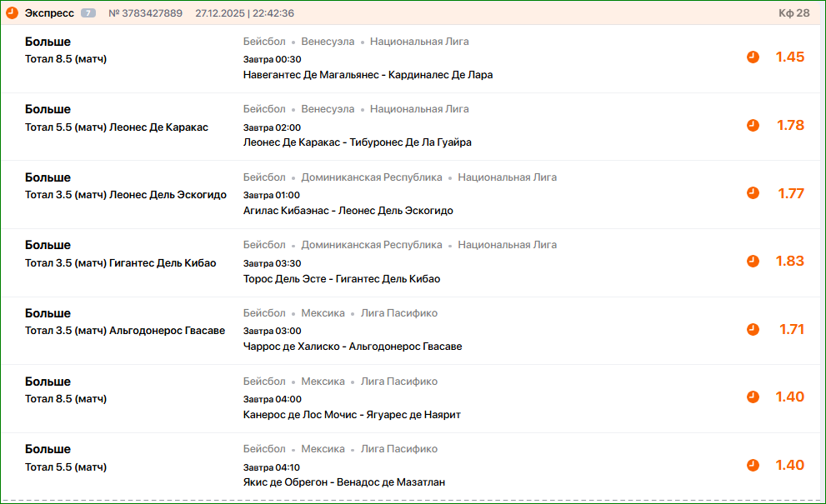Select the clock status icon next to 1.71
The image size is (826, 504).
[753, 329]
